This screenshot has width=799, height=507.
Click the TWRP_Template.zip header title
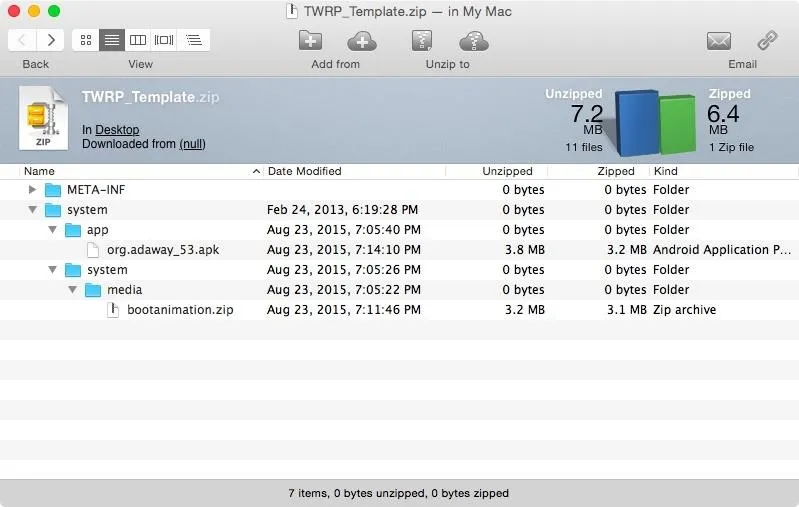point(150,97)
